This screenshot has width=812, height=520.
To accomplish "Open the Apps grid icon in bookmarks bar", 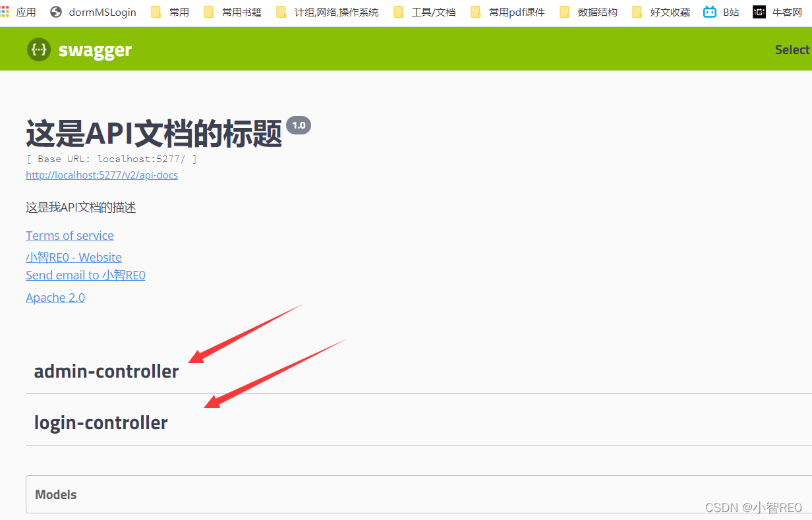I will (x=5, y=12).
